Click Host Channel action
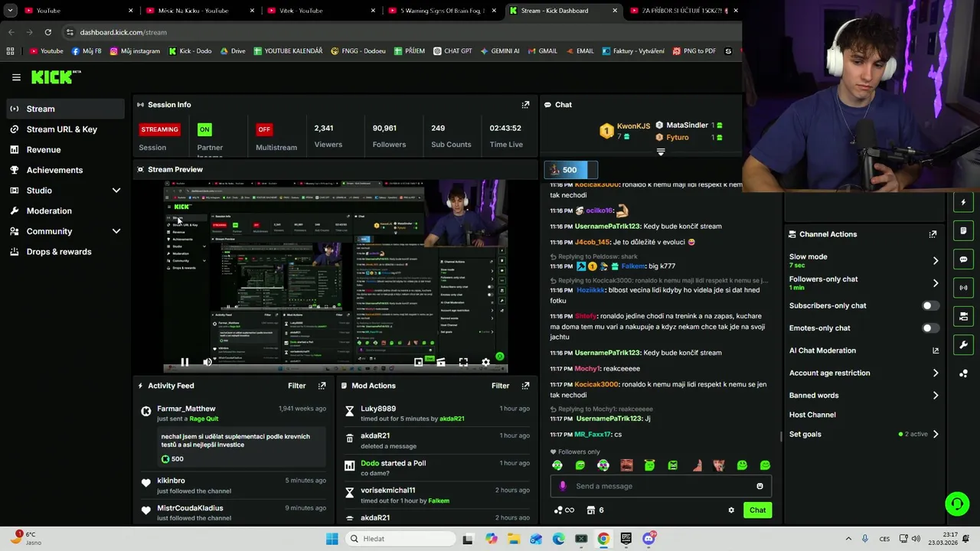Screen dimensions: 980x551 tap(812, 415)
